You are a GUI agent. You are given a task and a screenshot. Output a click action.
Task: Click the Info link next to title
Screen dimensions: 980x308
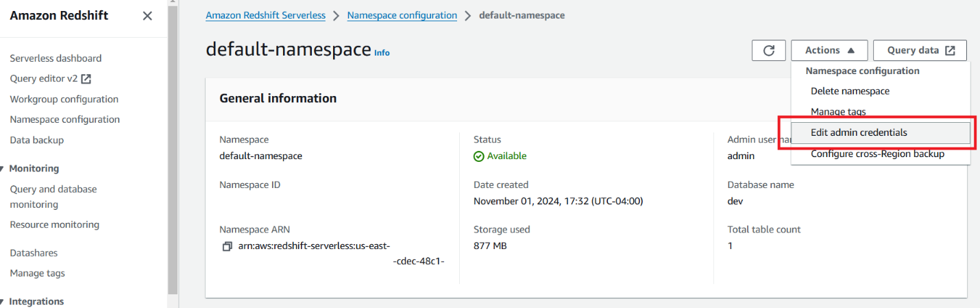click(x=382, y=53)
